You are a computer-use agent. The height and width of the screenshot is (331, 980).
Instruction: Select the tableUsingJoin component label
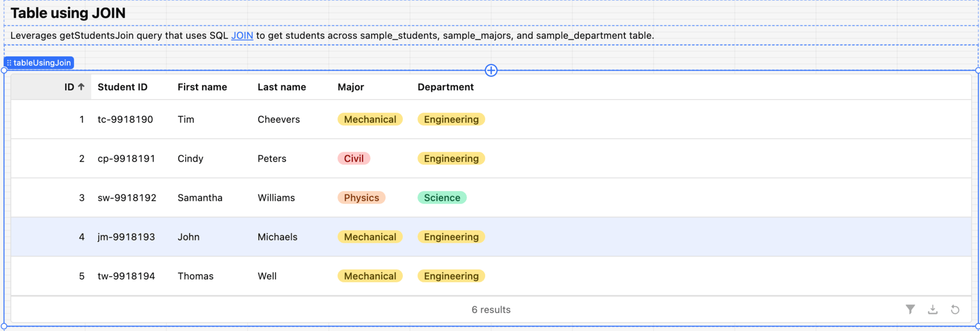click(39, 63)
